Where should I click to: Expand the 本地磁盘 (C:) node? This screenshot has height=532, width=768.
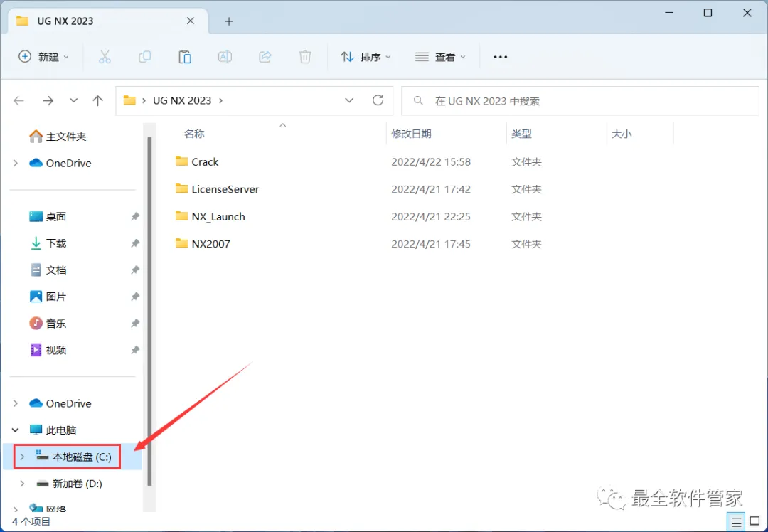(x=22, y=457)
